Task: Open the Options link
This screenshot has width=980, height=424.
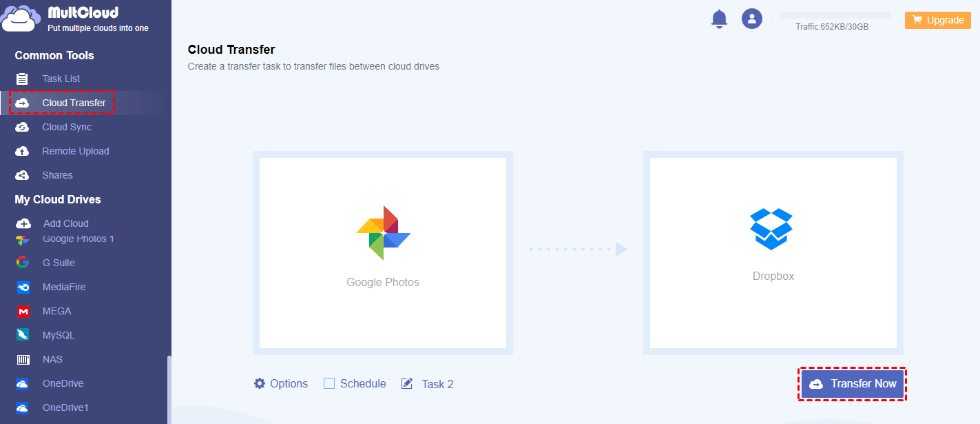Action: coord(289,383)
